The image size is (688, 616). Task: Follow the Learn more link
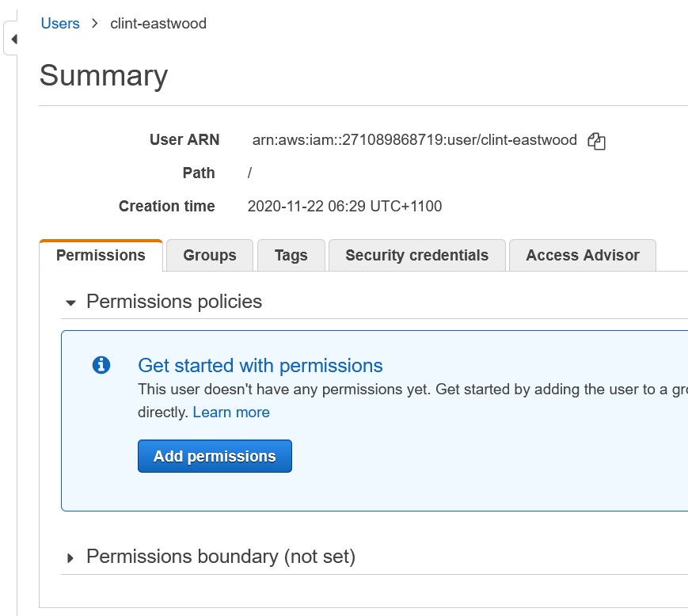tap(231, 413)
